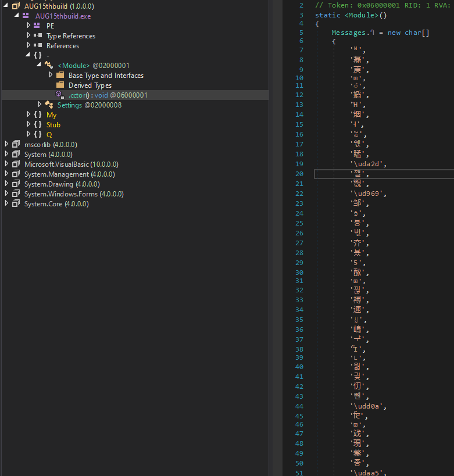The width and height of the screenshot is (454, 476).
Task: Click the Derived Types folder icon
Action: [60, 85]
